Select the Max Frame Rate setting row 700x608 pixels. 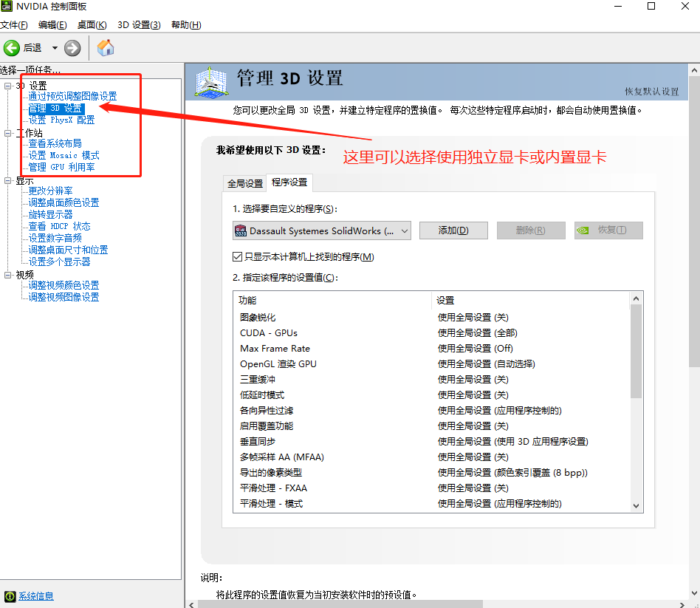tap(431, 349)
